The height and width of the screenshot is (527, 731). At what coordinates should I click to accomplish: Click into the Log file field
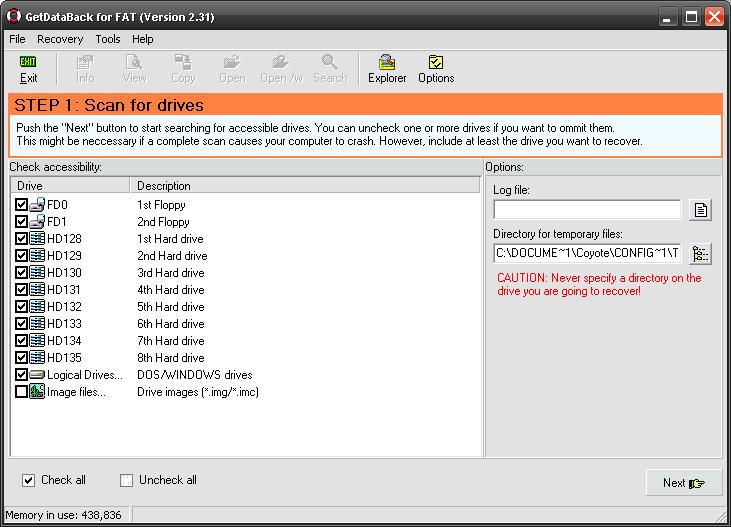(587, 210)
